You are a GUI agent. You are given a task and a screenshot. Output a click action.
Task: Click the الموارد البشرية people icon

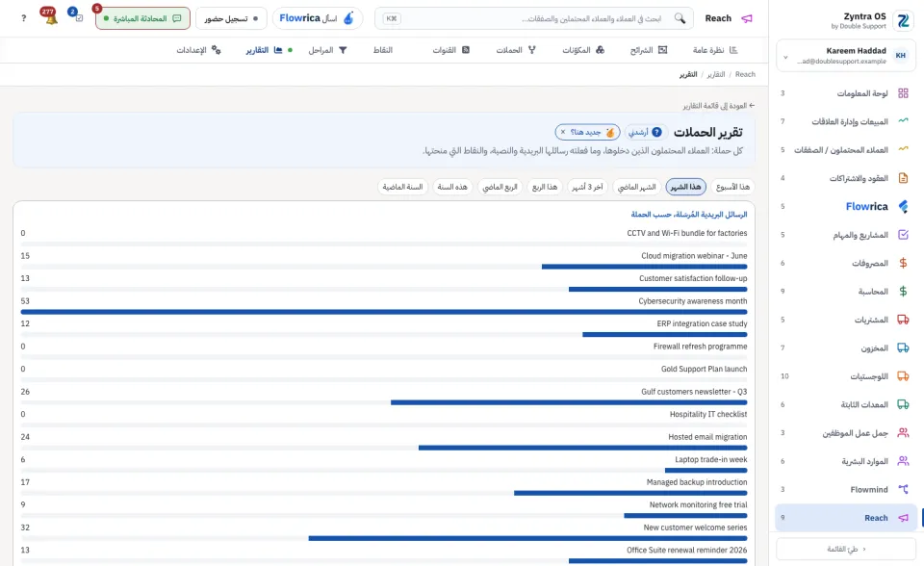point(903,461)
